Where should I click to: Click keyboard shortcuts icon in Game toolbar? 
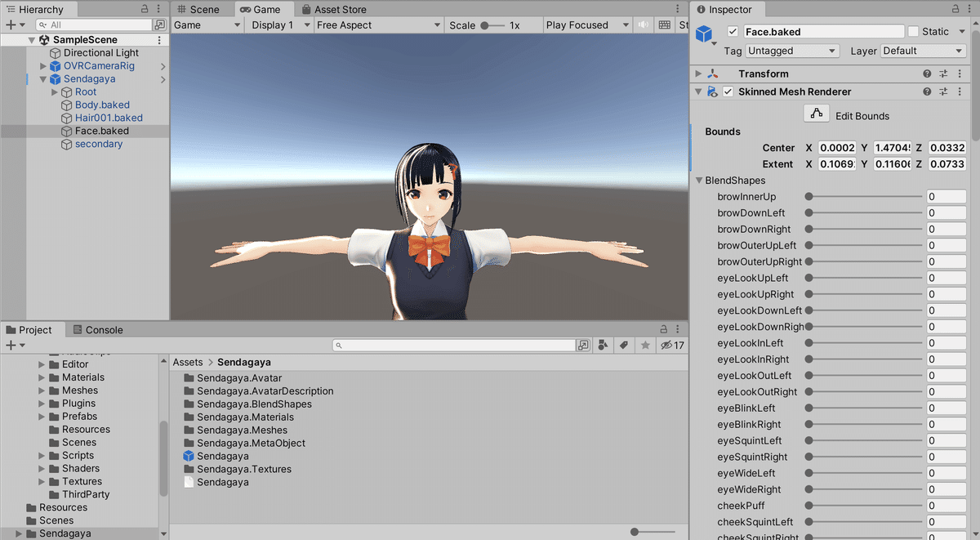664,25
